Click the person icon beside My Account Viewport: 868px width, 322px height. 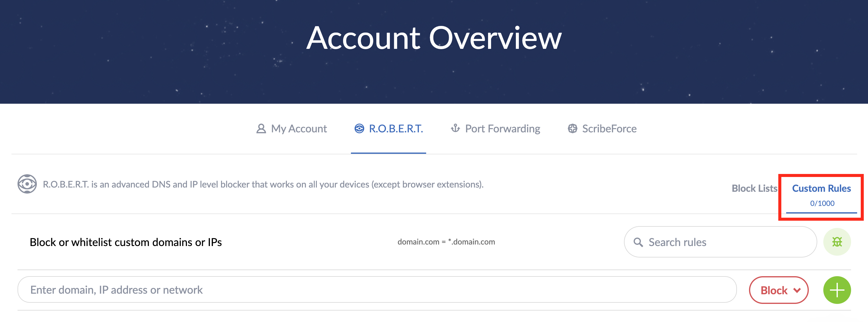[261, 128]
